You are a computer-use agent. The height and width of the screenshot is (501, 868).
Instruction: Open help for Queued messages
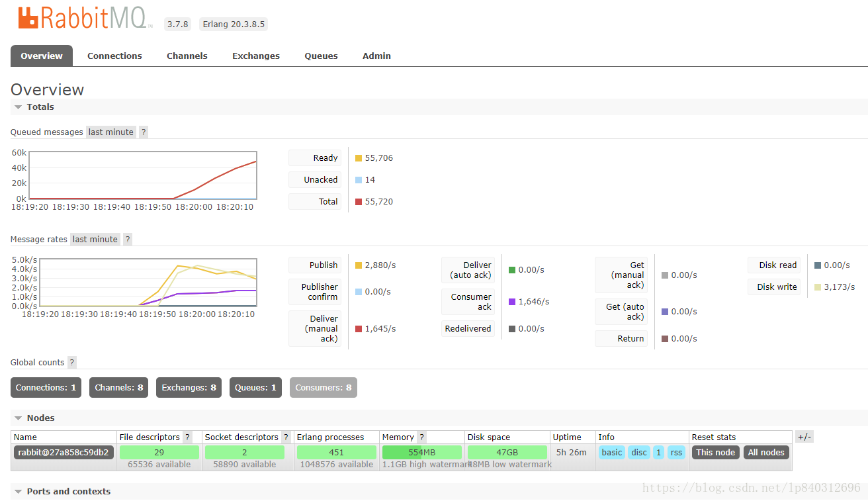144,132
